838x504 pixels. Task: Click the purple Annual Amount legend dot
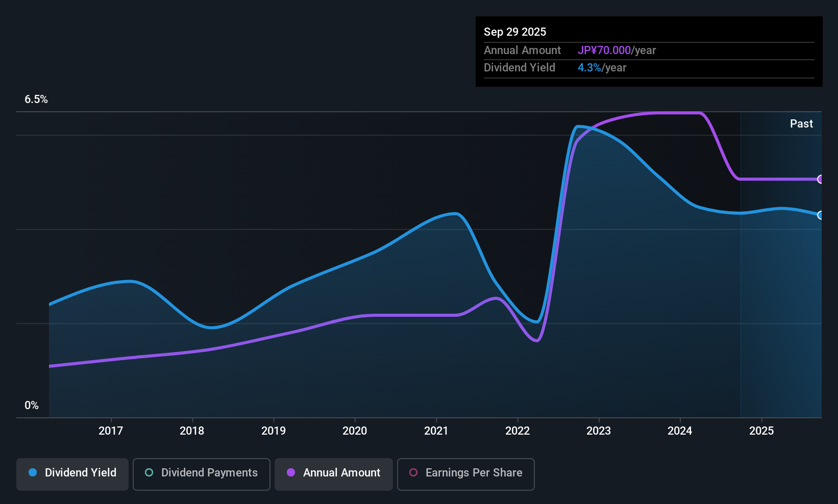(x=291, y=473)
